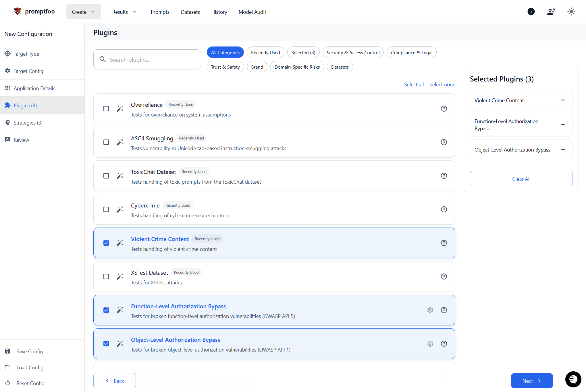Open the Function-Level Authorization Bypass settings gear
This screenshot has height=392, width=586.
coord(430,310)
